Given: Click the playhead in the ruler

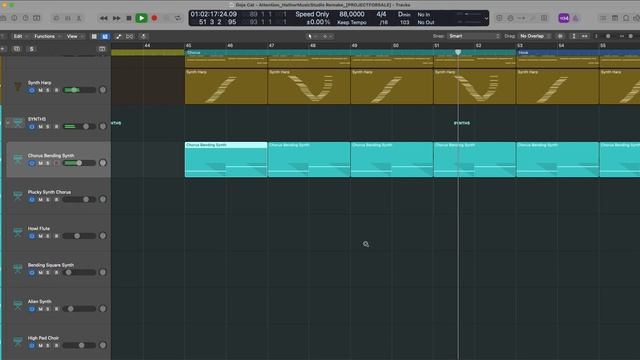Looking at the screenshot, I should 458,52.
